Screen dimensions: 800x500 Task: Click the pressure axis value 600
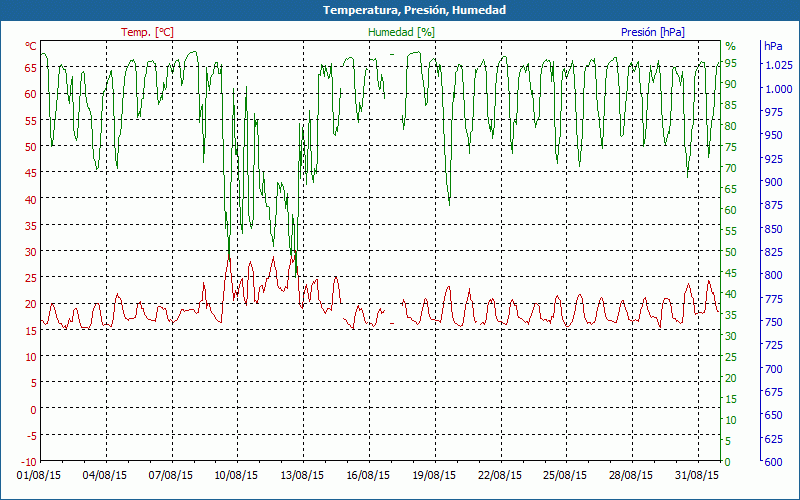[773, 462]
